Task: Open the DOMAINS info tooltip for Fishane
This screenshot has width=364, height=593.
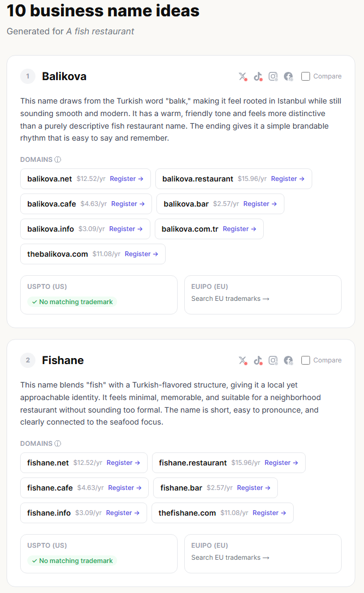Action: (x=58, y=443)
